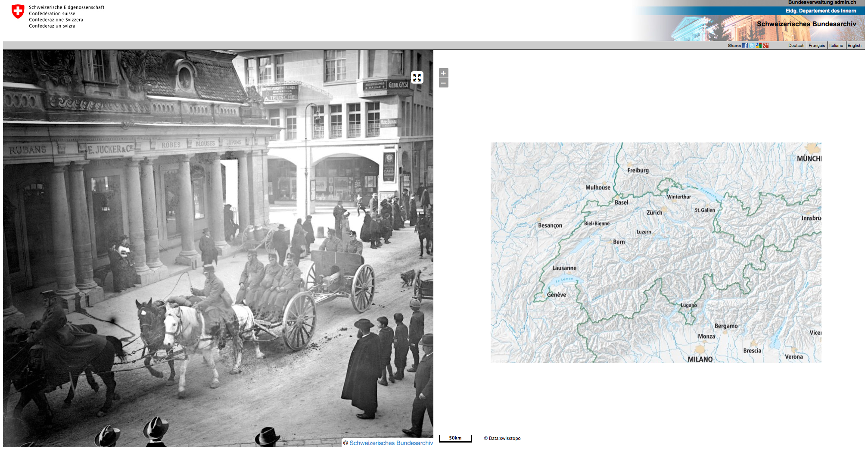868x449 pixels.
Task: Zoom out the map with minus button
Action: (x=443, y=83)
